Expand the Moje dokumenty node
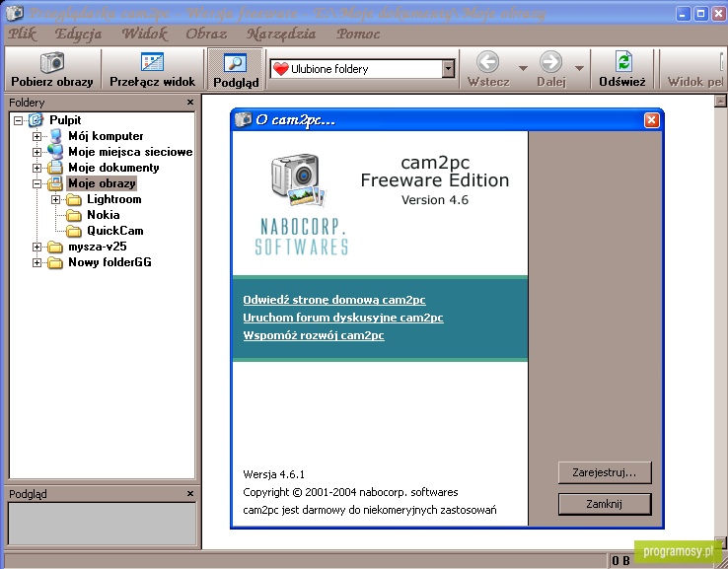The width and height of the screenshot is (728, 569). (x=36, y=168)
